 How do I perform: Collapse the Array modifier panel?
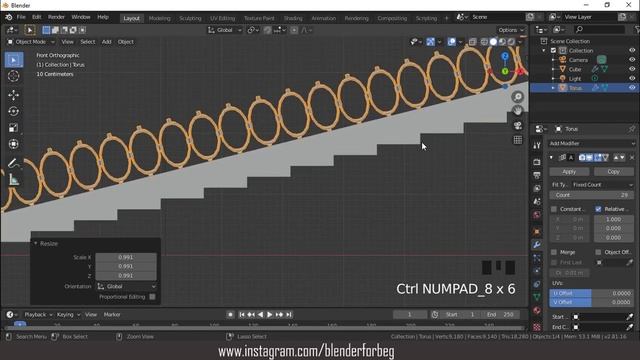[551, 158]
